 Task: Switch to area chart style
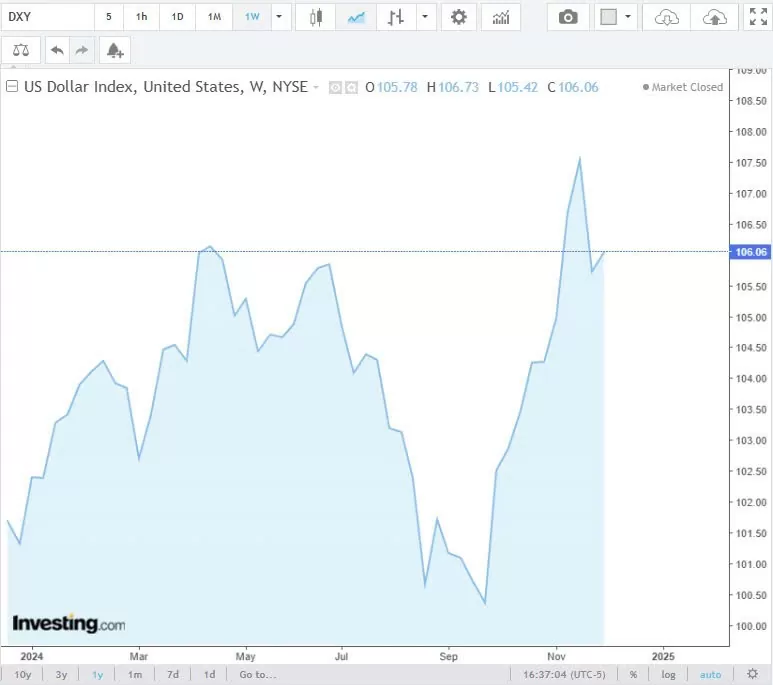click(x=356, y=17)
